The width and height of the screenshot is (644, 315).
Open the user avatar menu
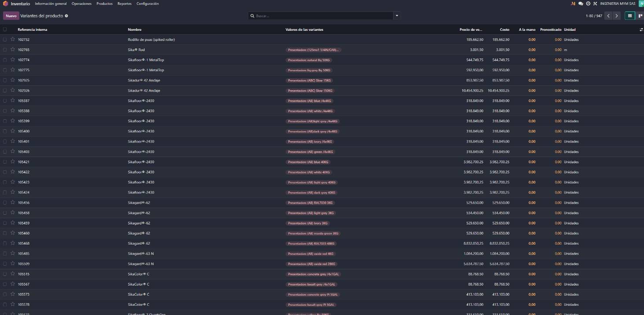pyautogui.click(x=640, y=4)
